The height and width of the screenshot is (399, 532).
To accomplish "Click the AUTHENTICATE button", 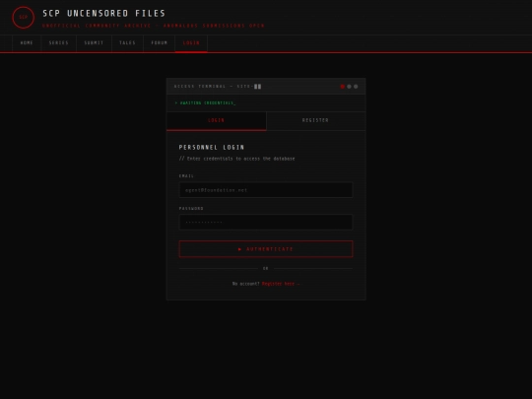I will click(266, 249).
